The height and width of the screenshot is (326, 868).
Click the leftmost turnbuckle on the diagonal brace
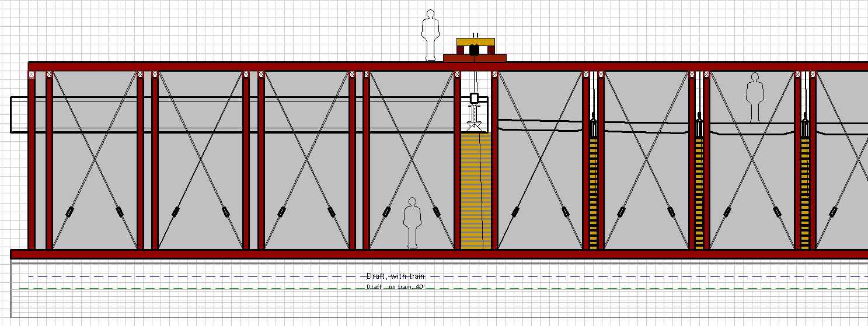[69, 211]
